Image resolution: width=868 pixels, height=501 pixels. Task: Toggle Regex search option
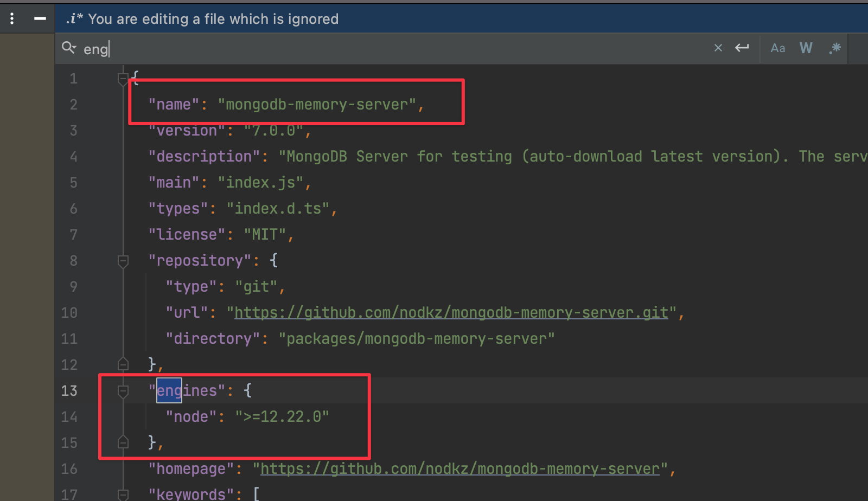pos(835,48)
